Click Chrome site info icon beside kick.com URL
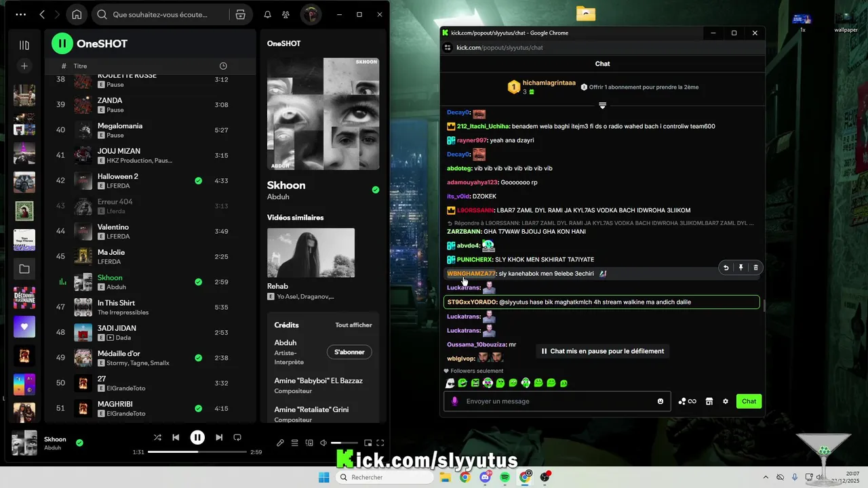 click(x=448, y=47)
